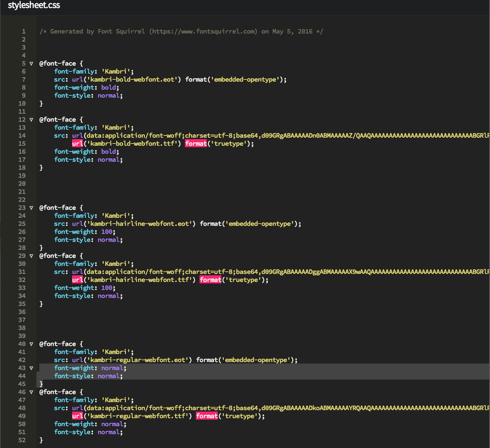Switch to the stylesheet.css tab
The image size is (490, 448).
click(x=35, y=5)
